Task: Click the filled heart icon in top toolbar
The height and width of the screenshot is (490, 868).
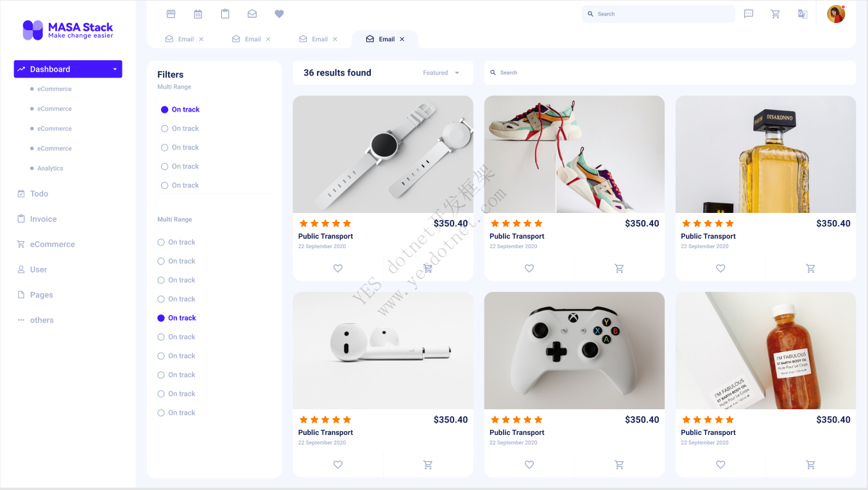Action: pyautogui.click(x=279, y=13)
